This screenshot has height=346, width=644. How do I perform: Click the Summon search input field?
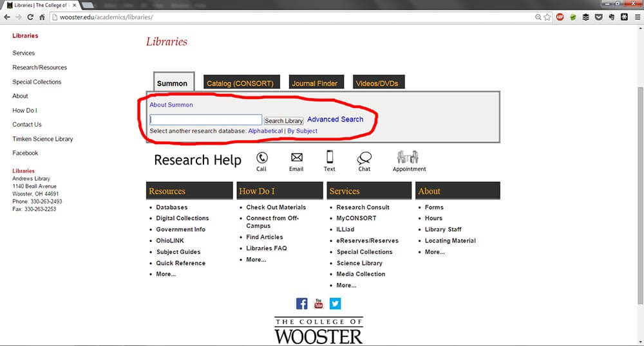206,120
